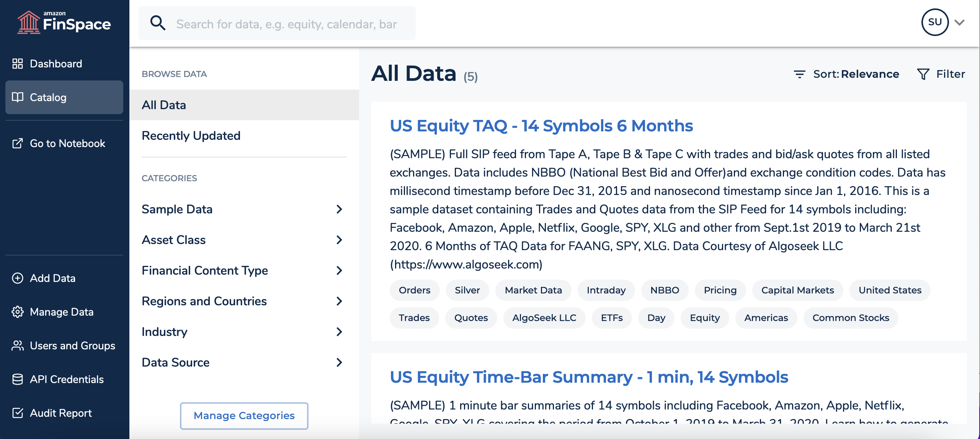This screenshot has height=439, width=980.
Task: Click the Common Stocks tag
Action: click(x=851, y=318)
